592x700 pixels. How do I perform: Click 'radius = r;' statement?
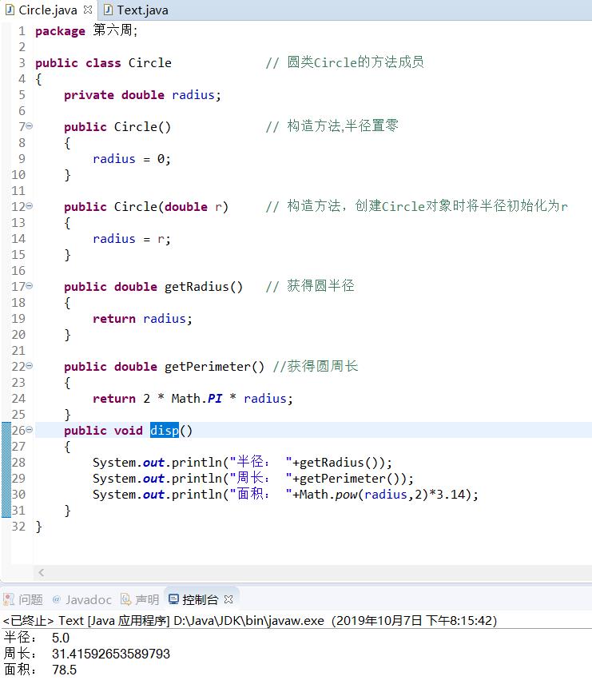tap(132, 239)
